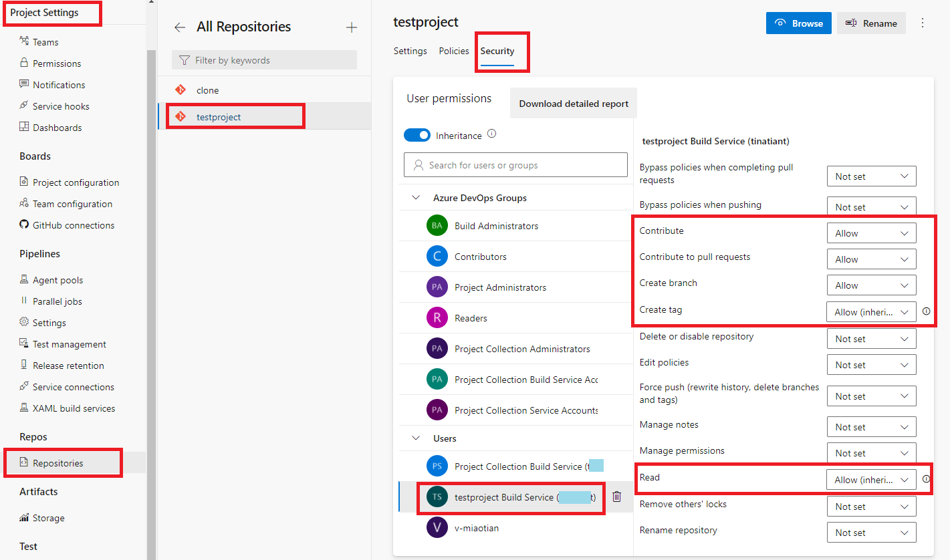Image resolution: width=950 pixels, height=560 pixels.
Task: Click Search for users or groups field
Action: 515,165
